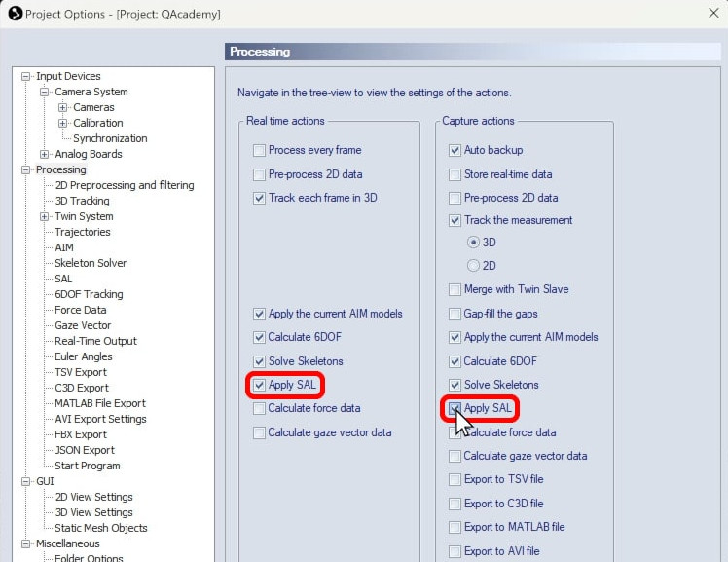Image resolution: width=728 pixels, height=562 pixels.
Task: Click the QTM app icon in title bar
Action: click(15, 14)
